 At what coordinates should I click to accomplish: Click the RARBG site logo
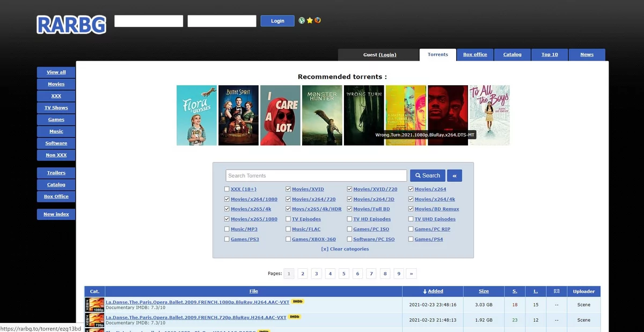71,24
